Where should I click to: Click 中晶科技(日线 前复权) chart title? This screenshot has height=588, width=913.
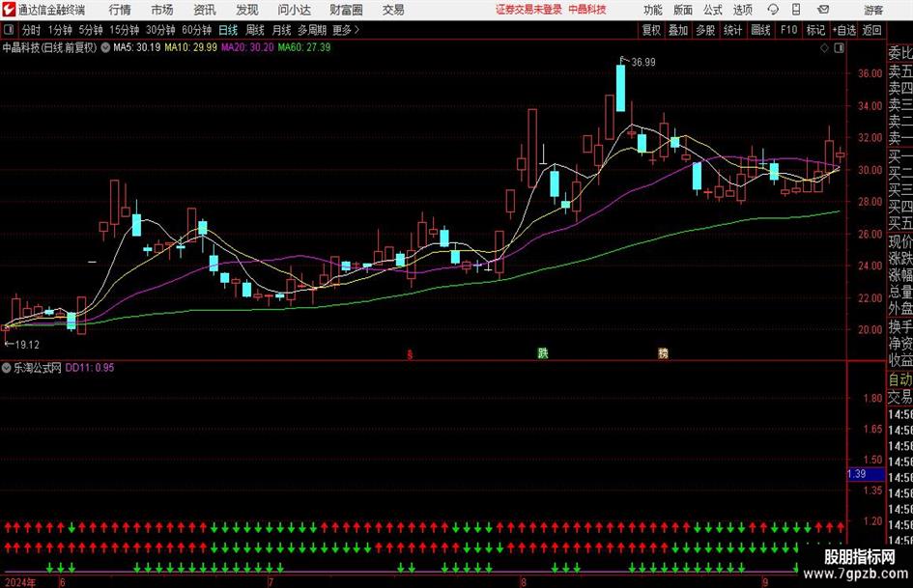(x=49, y=47)
